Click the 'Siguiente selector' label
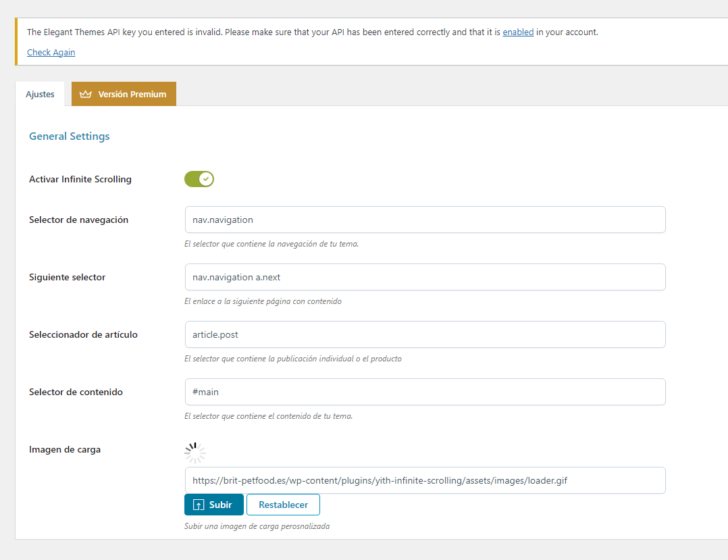 click(68, 277)
